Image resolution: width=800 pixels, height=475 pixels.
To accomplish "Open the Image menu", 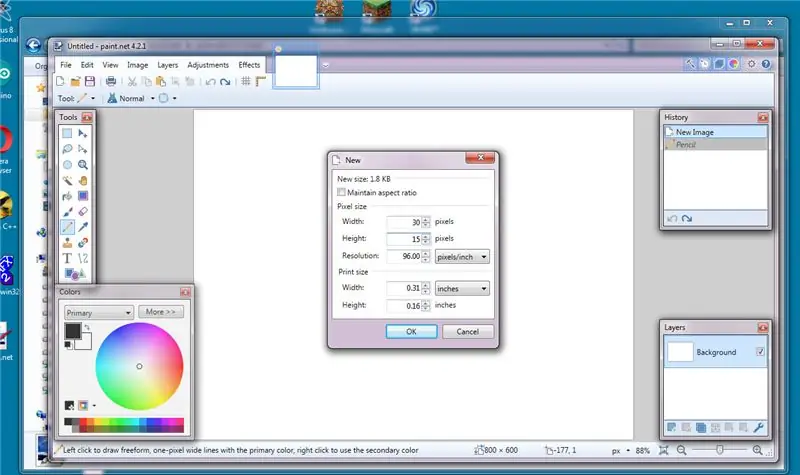I will (x=137, y=65).
